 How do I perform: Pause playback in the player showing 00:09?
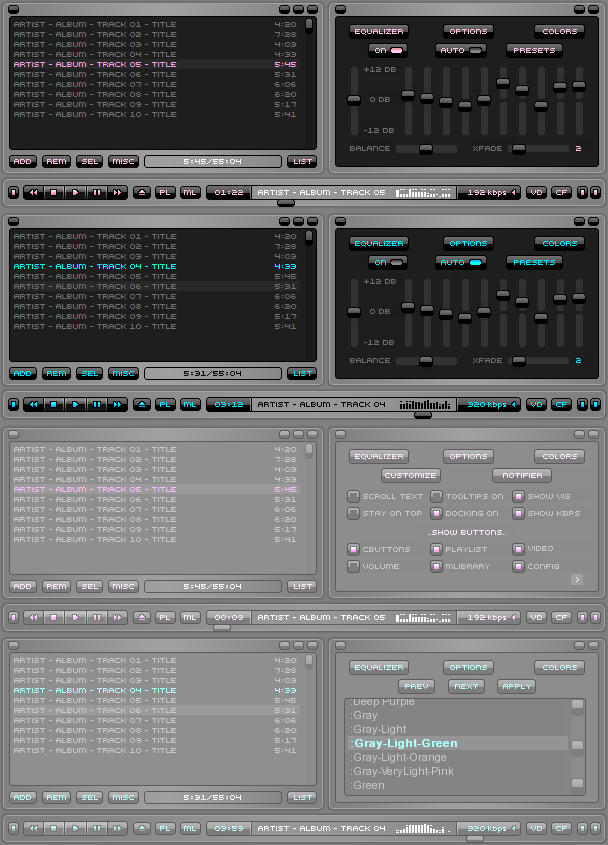97,618
